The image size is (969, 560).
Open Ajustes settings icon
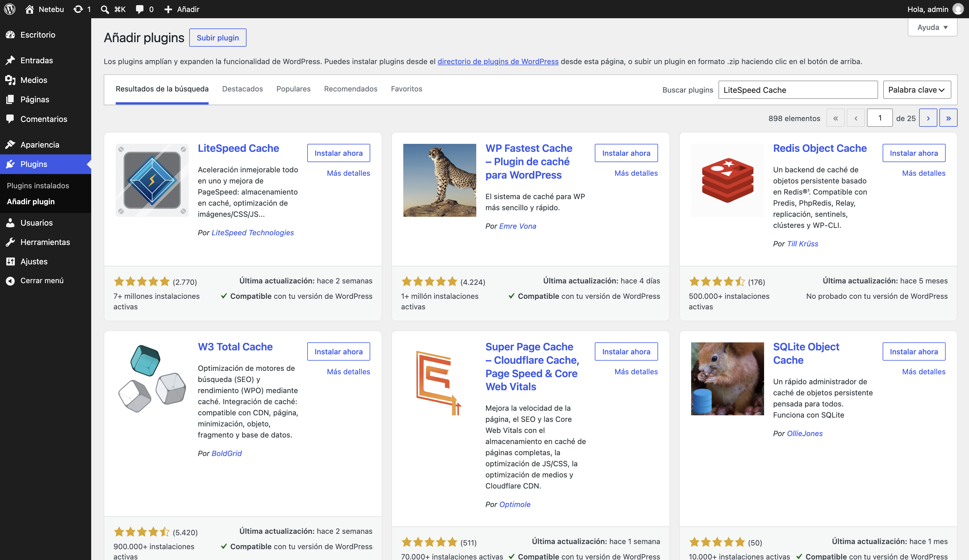click(10, 261)
